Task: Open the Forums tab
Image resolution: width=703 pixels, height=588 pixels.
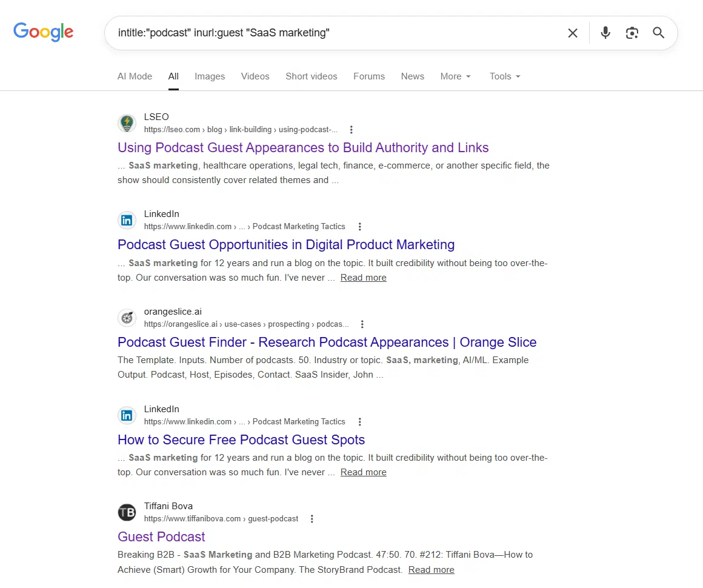Action: click(x=369, y=76)
